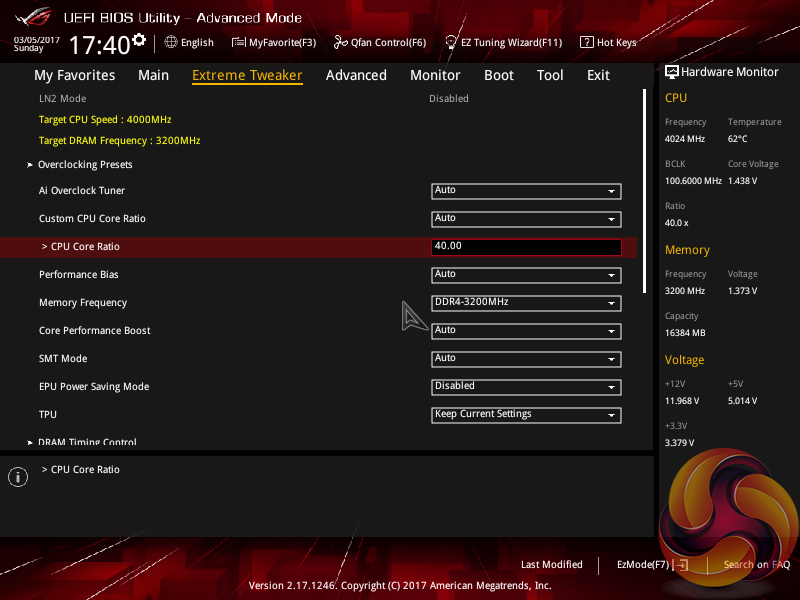
Task: Open the SMT Mode dropdown
Action: point(526,359)
